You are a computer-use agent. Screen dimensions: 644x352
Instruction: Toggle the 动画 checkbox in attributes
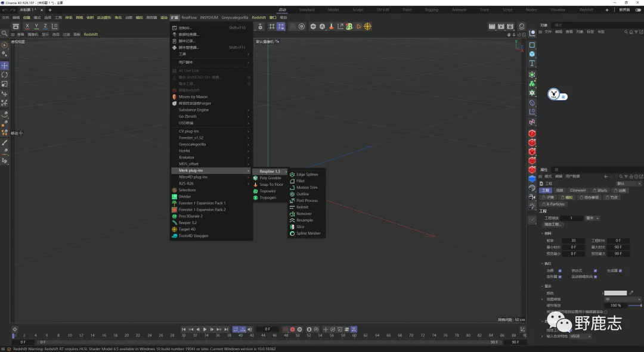(x=560, y=271)
